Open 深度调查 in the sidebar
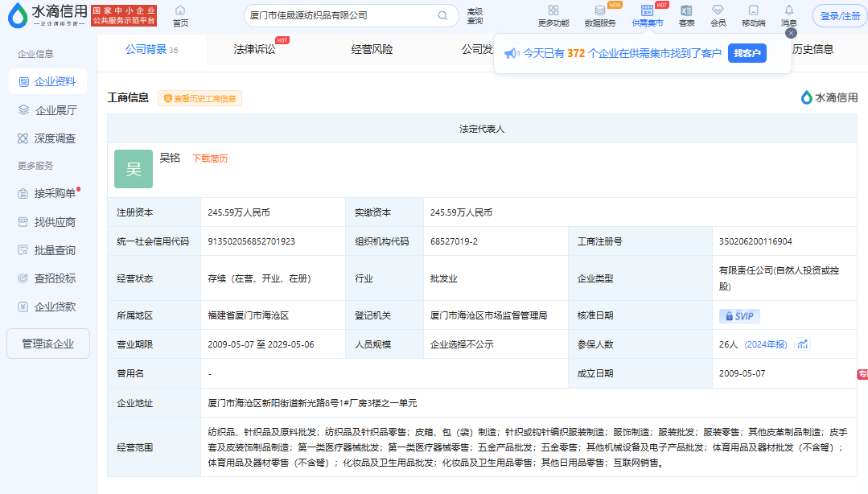The image size is (868, 494). (x=55, y=138)
